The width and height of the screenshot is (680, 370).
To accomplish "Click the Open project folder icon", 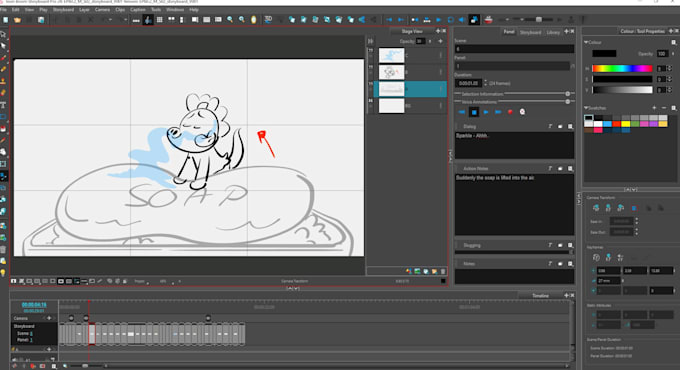I will 17,20.
